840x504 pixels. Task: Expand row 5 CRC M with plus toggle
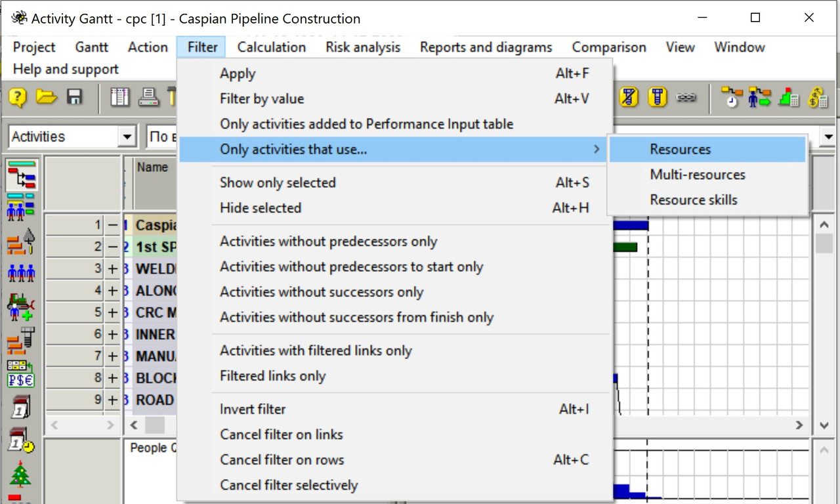tap(113, 312)
